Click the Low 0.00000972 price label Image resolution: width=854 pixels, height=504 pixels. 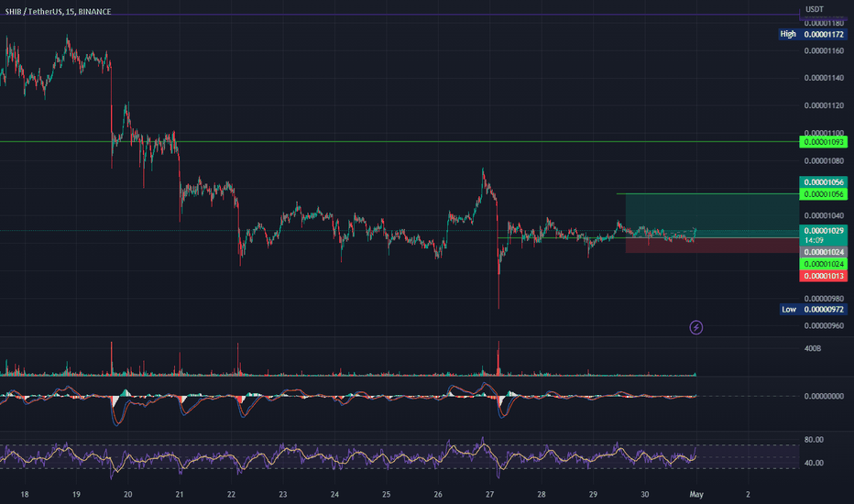[x=813, y=310]
